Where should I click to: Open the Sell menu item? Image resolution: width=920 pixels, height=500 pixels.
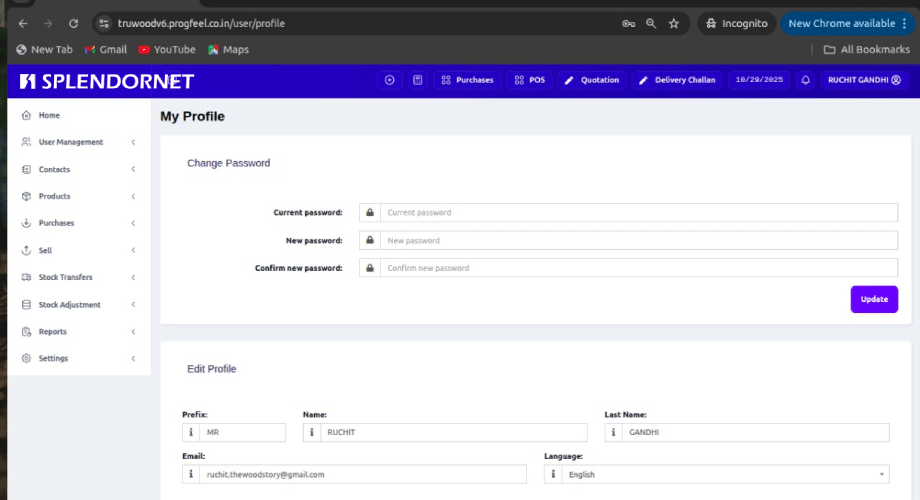[45, 250]
